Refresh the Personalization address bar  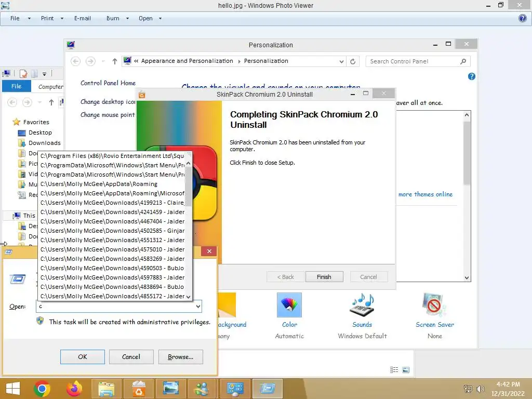tap(353, 61)
